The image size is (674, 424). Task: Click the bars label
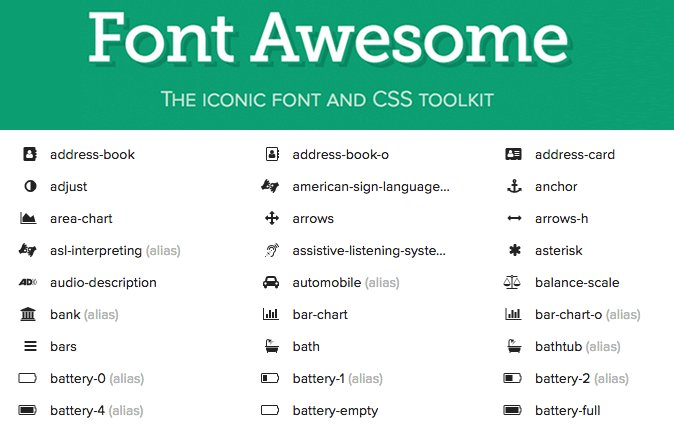tap(63, 346)
